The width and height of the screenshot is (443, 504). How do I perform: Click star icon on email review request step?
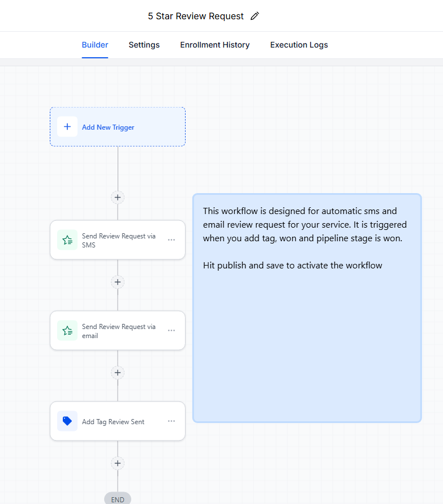[67, 330]
